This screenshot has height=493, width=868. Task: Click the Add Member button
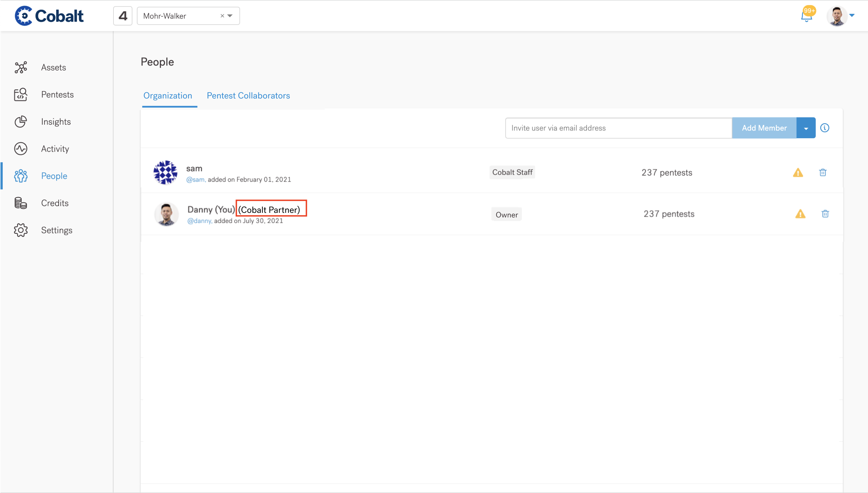click(764, 128)
